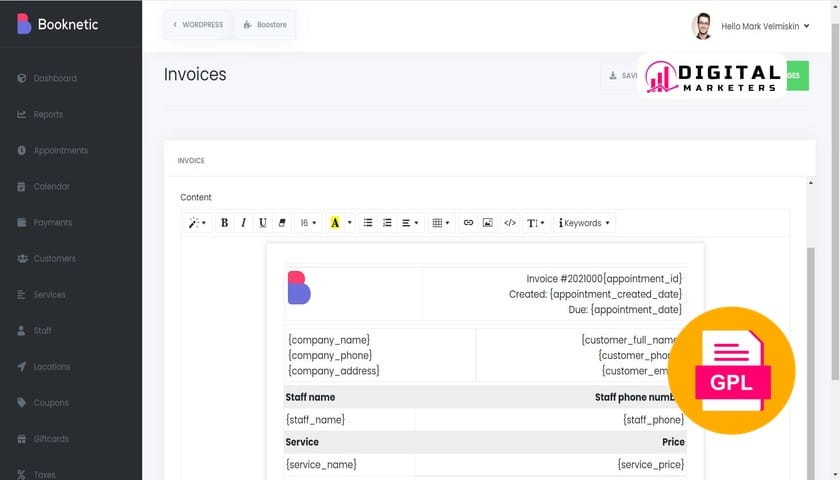Toggle underline formatting
This screenshot has width=840, height=480.
point(263,223)
